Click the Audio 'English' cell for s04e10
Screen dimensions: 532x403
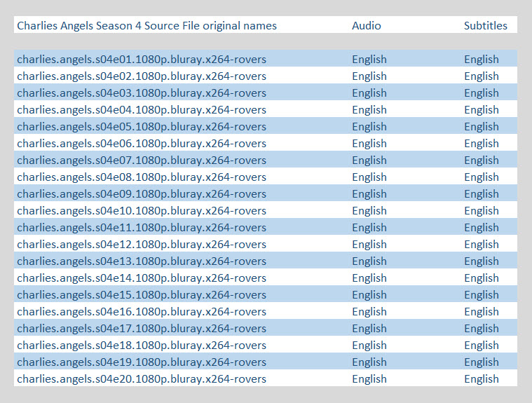click(x=369, y=211)
